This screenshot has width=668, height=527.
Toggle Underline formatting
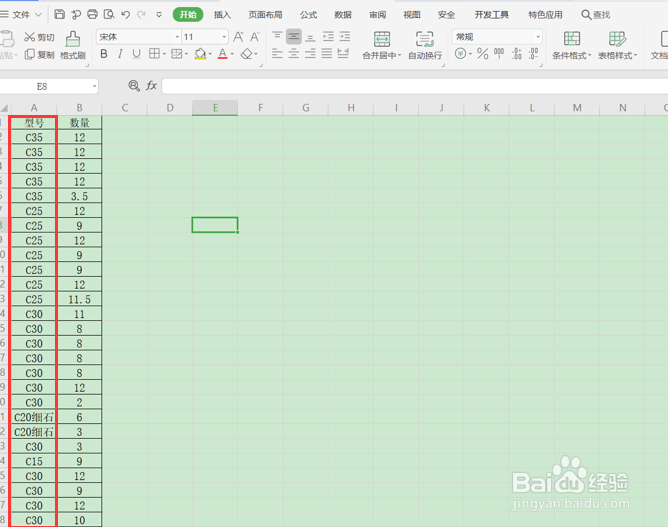pos(136,54)
